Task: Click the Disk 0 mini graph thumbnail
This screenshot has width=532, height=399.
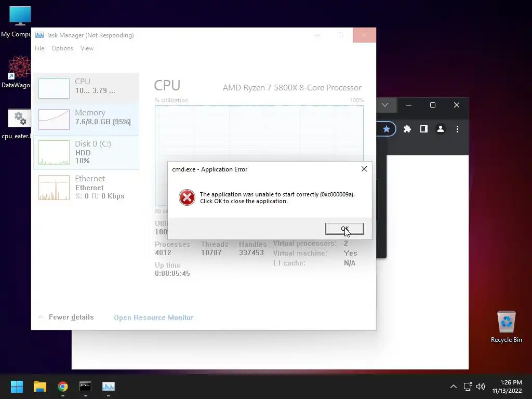Action: pos(54,153)
